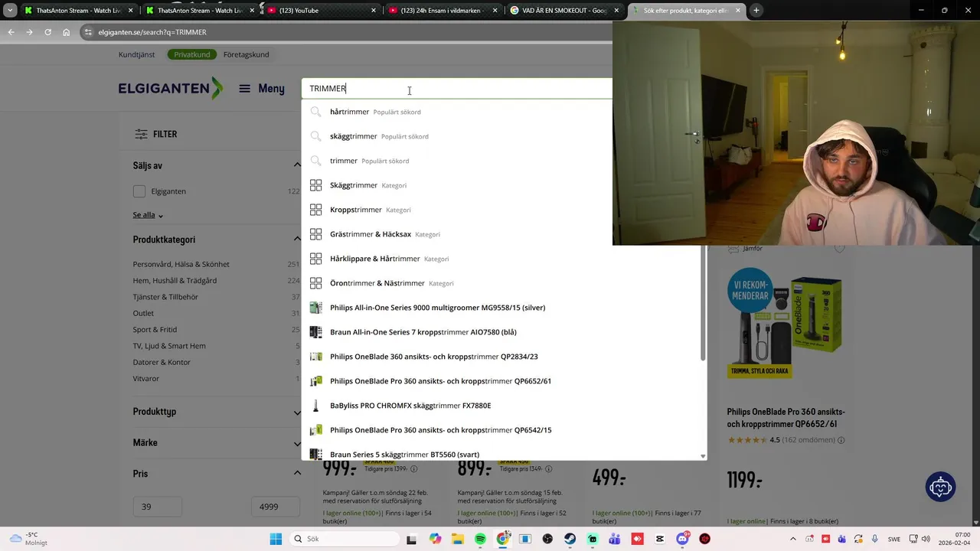
Task: Open Steam from the taskbar
Action: pos(570,539)
